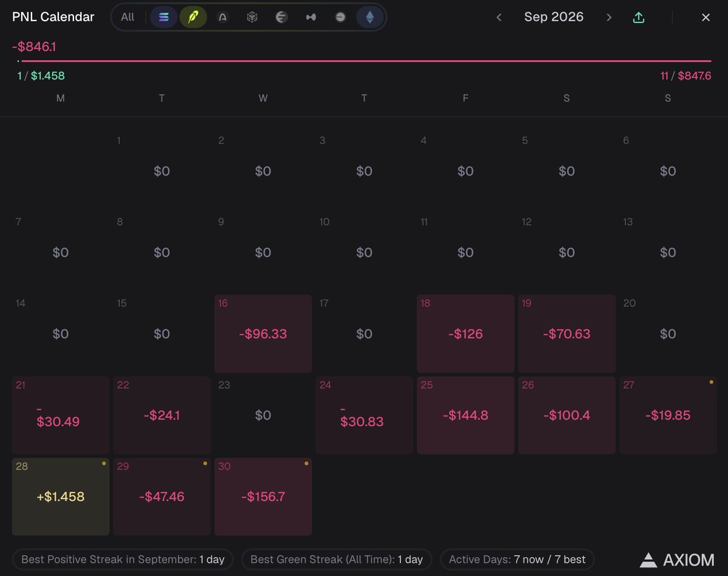Open September 29 cell with -$47.46
The height and width of the screenshot is (576, 728).
(162, 497)
